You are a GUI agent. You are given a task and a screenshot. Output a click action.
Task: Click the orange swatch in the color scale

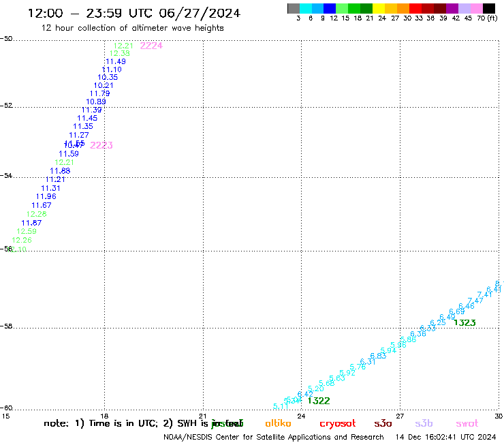click(403, 8)
